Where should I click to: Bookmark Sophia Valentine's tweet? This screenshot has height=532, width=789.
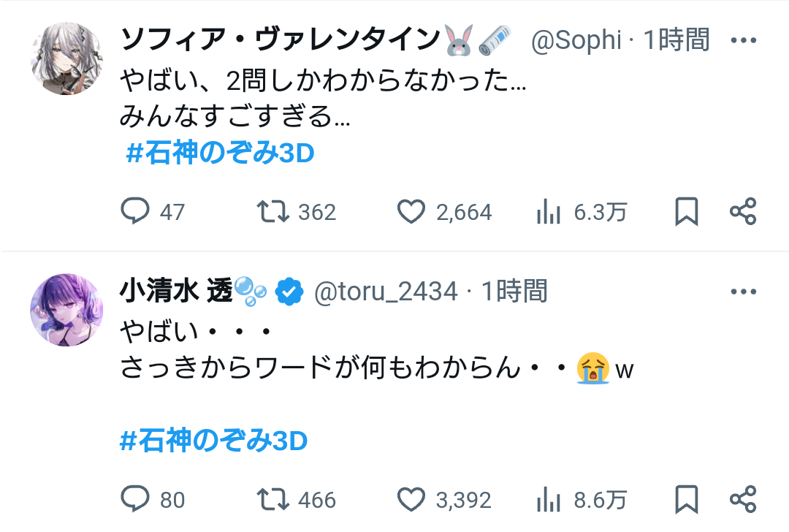(x=686, y=211)
